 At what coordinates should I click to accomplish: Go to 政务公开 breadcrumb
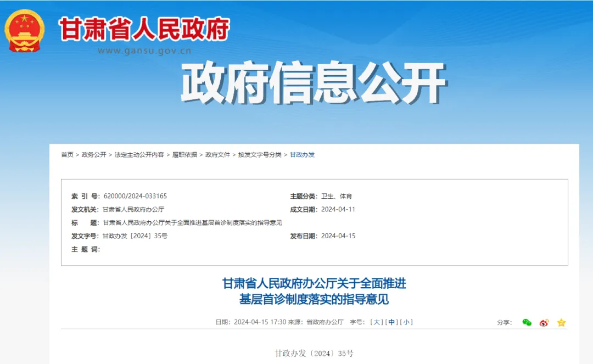(x=94, y=155)
